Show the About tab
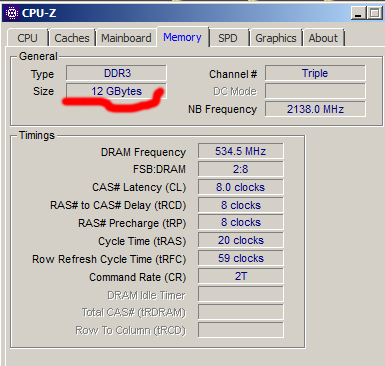The height and width of the screenshot is (366, 385). click(x=323, y=38)
